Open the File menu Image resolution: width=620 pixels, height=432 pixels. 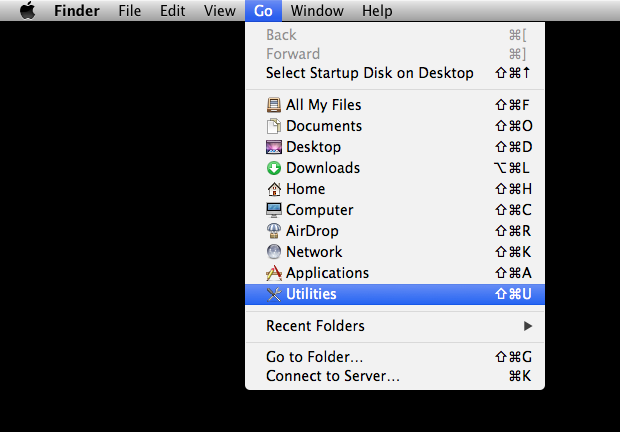129,11
